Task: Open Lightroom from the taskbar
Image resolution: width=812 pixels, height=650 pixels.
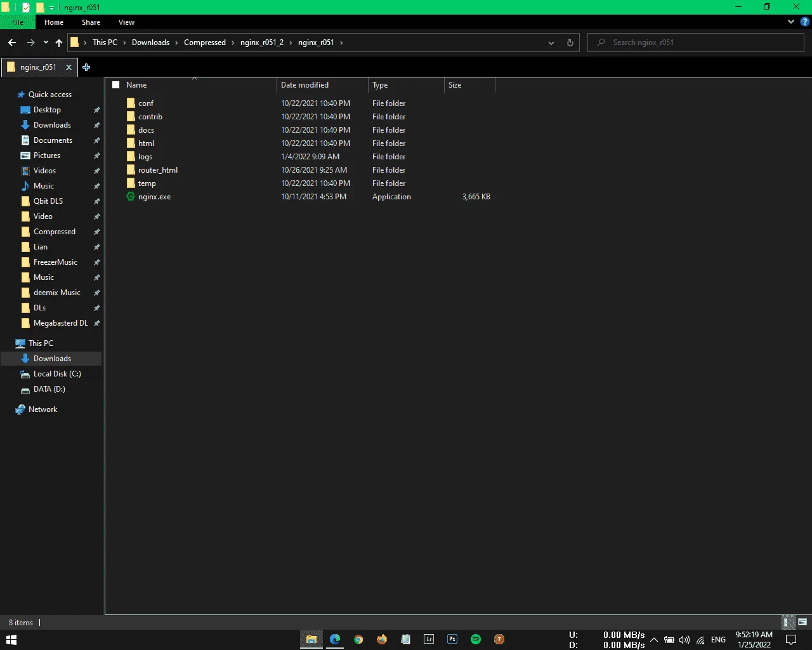Action: pos(429,639)
